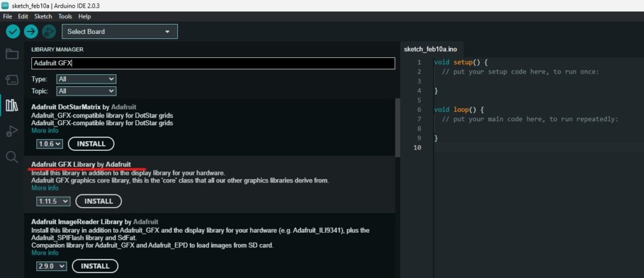Open the Edit menu
This screenshot has height=278, width=644.
(23, 16)
